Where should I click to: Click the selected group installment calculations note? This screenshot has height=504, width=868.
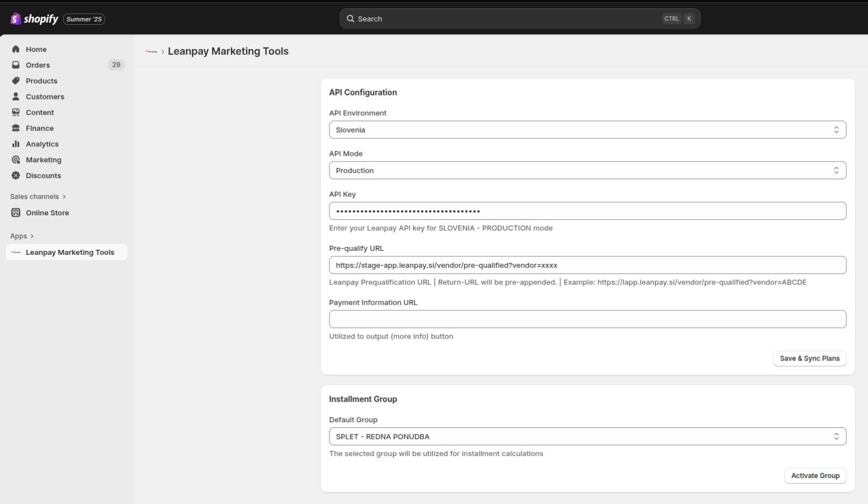click(436, 454)
